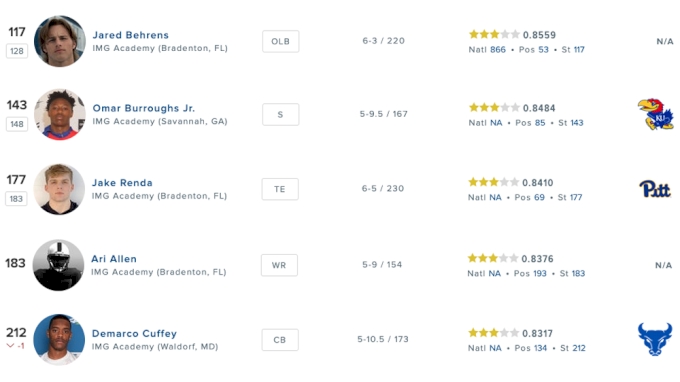Click the rank-change arrow under 212
The width and height of the screenshot is (680, 382).
pos(10,346)
